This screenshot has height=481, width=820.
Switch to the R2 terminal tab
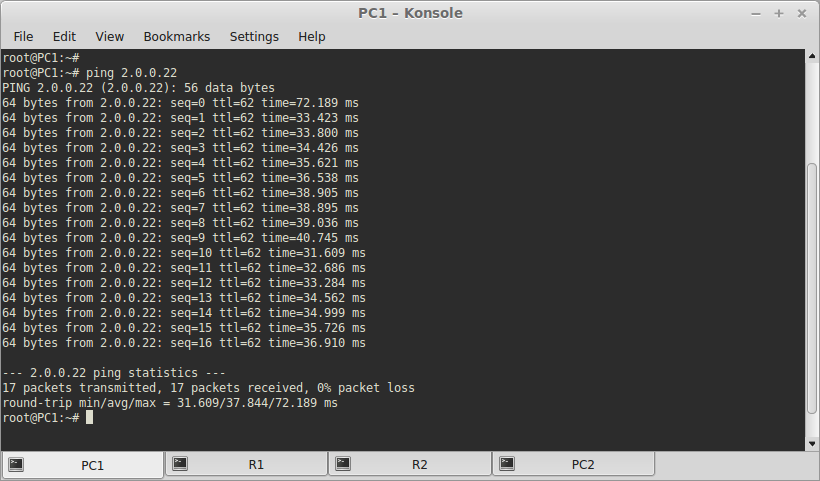[x=410, y=464]
